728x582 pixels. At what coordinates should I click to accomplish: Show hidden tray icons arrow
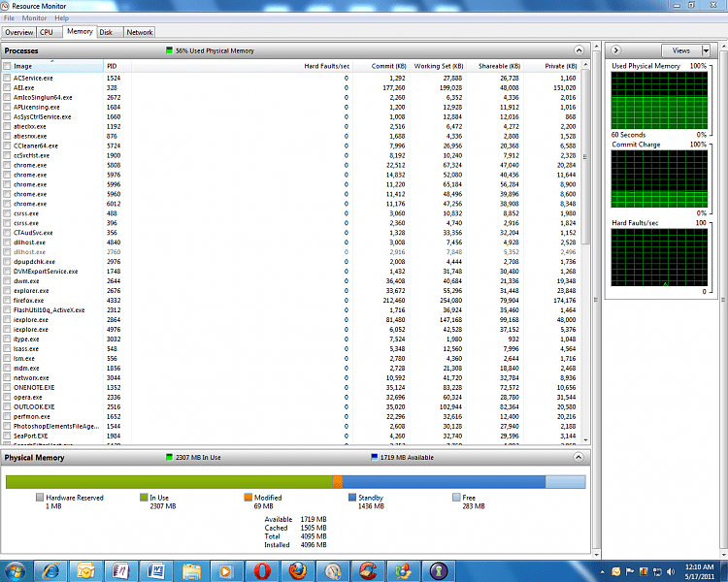coord(602,571)
